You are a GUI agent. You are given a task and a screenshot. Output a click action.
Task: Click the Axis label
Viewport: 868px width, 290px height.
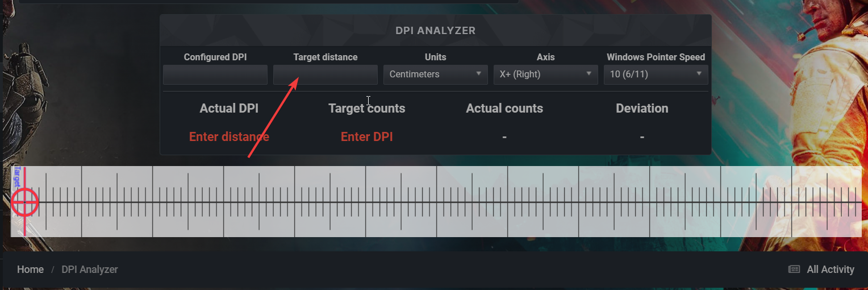tap(546, 57)
